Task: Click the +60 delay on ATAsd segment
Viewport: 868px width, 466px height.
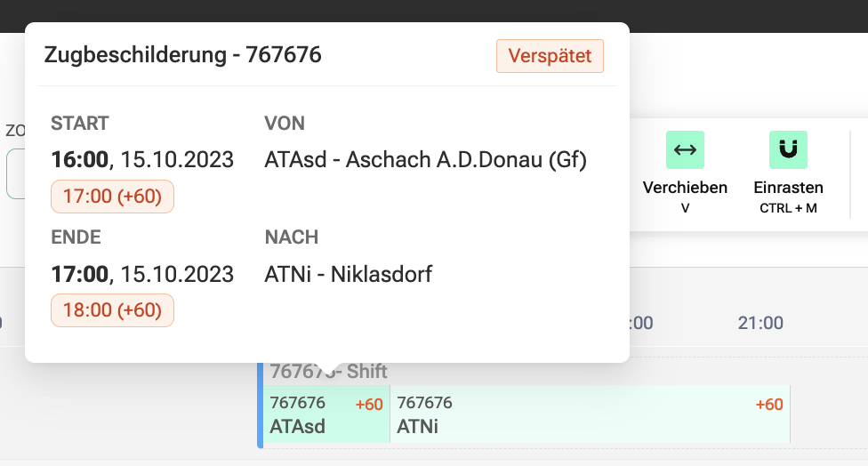Action: pyautogui.click(x=369, y=405)
